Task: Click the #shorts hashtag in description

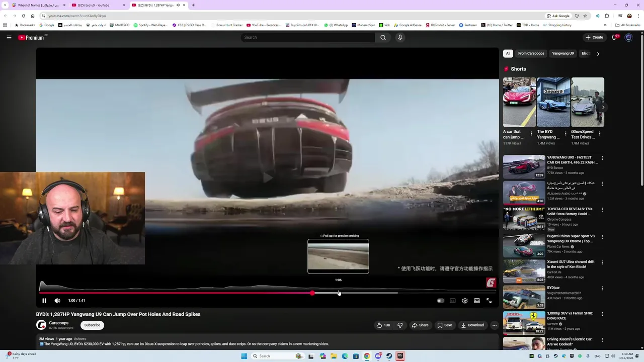Action: (x=80, y=339)
